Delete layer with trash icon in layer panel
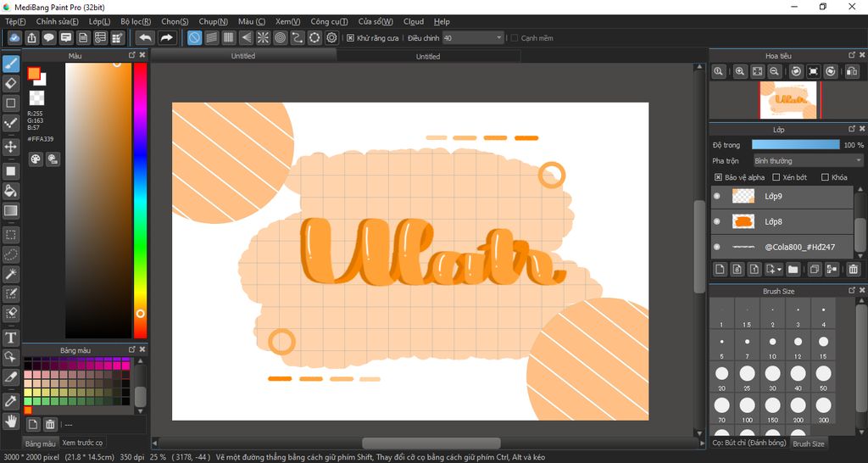The image size is (868, 463). coord(853,270)
